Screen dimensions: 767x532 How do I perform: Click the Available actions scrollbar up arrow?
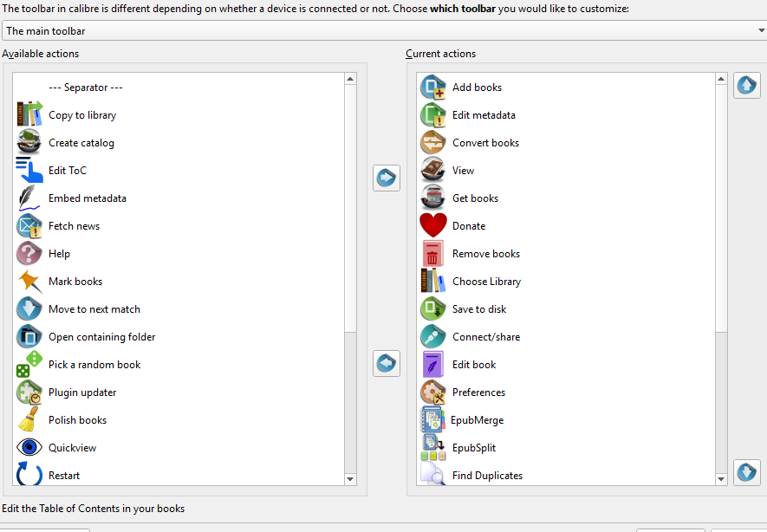point(350,79)
